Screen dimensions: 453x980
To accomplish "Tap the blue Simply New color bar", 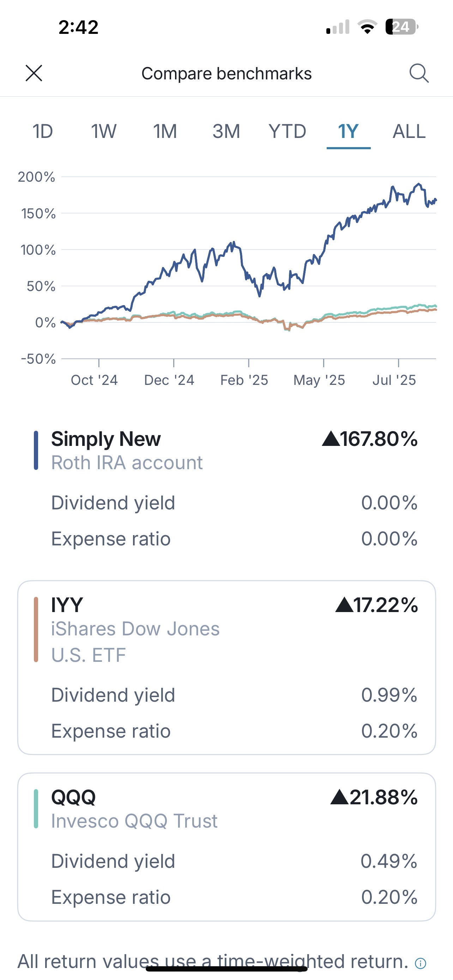I will pos(36,450).
